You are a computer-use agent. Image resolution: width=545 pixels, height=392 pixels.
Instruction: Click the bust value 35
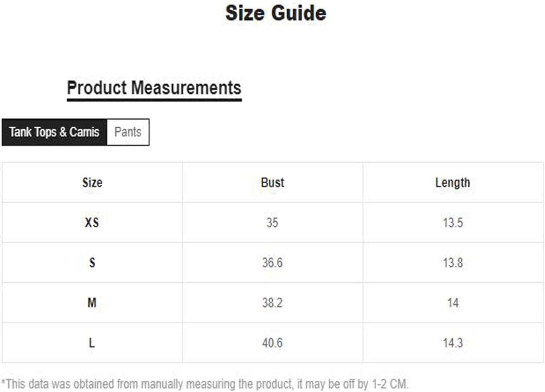272,223
